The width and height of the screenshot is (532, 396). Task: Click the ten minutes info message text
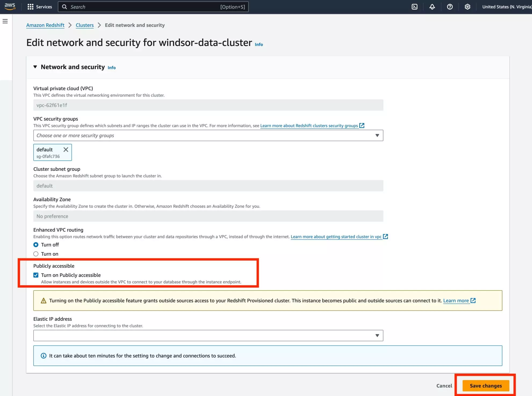[143, 356]
